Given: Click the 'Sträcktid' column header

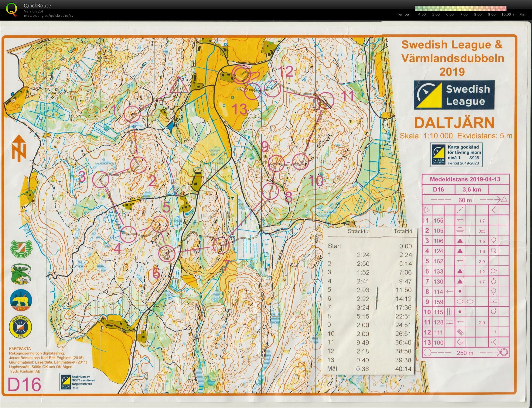Looking at the screenshot, I should tap(358, 231).
